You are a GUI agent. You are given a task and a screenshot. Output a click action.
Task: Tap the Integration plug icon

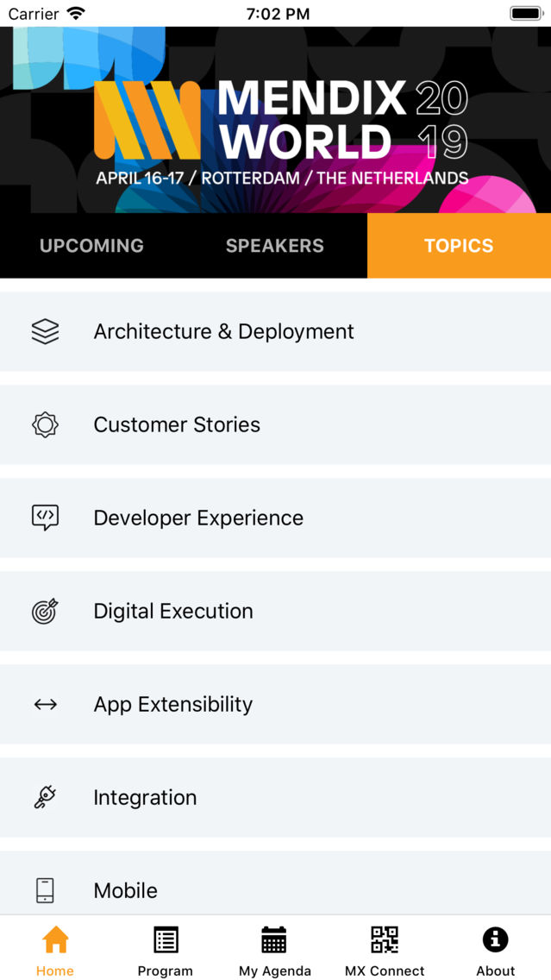pos(45,797)
